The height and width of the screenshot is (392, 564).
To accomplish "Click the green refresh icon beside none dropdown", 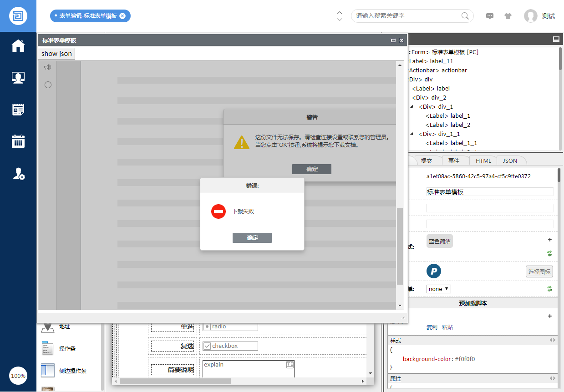I will tap(549, 289).
